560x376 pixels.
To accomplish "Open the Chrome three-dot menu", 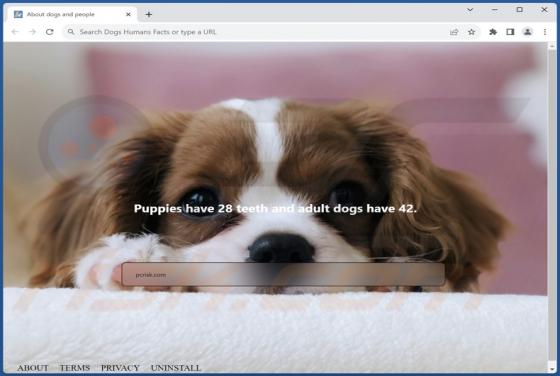I will 545,32.
